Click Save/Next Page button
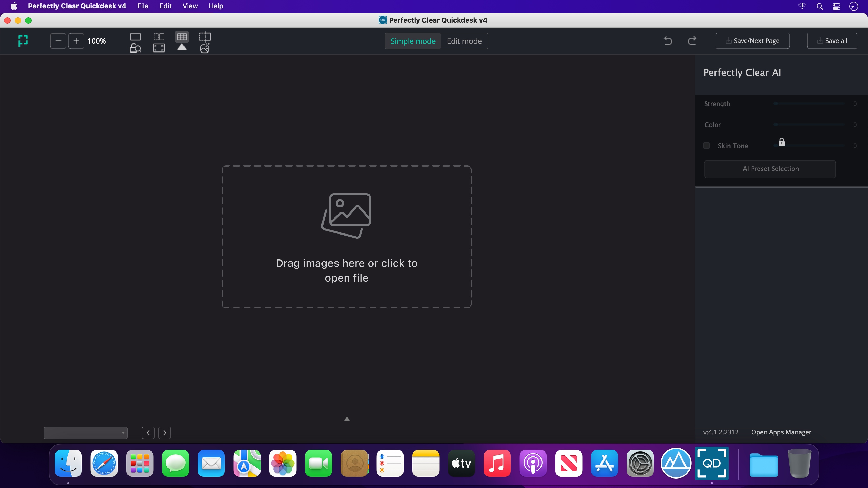868x488 pixels. [x=752, y=41]
